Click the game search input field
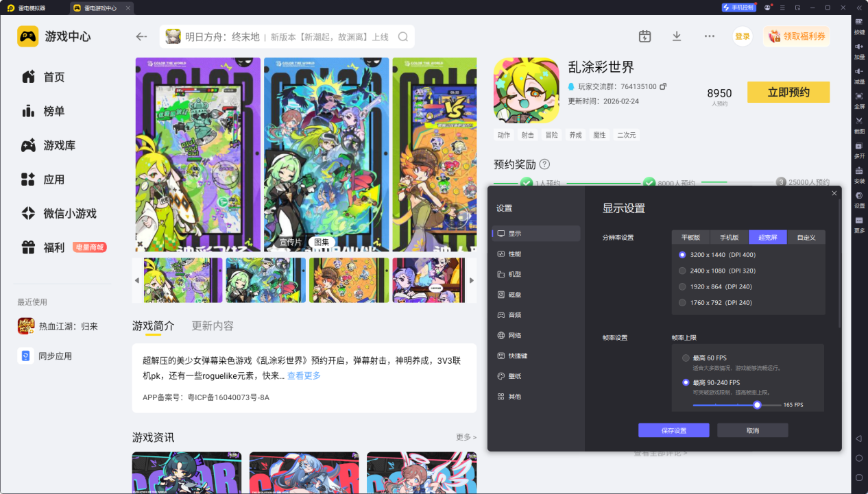The width and height of the screenshot is (868, 494). [x=287, y=36]
